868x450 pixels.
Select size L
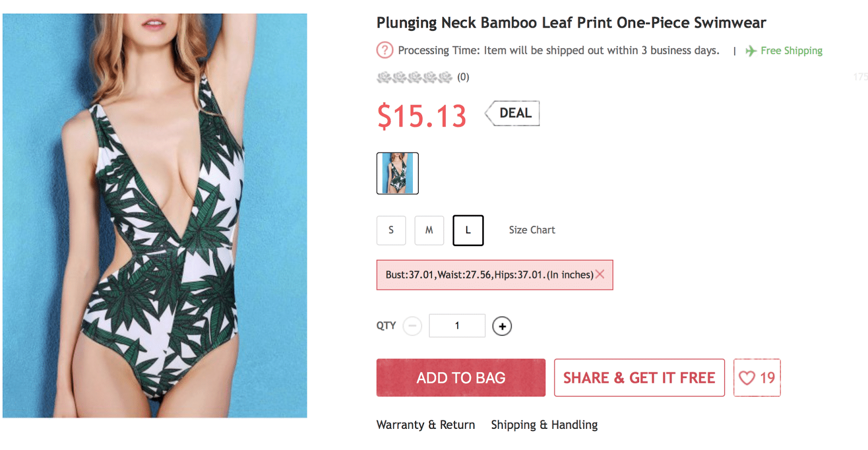(x=468, y=230)
